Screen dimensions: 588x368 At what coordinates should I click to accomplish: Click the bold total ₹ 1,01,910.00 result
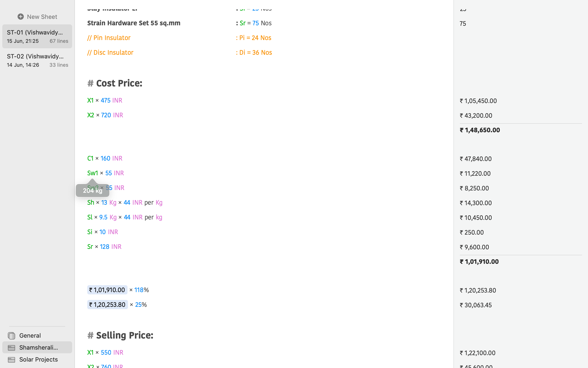point(479,262)
